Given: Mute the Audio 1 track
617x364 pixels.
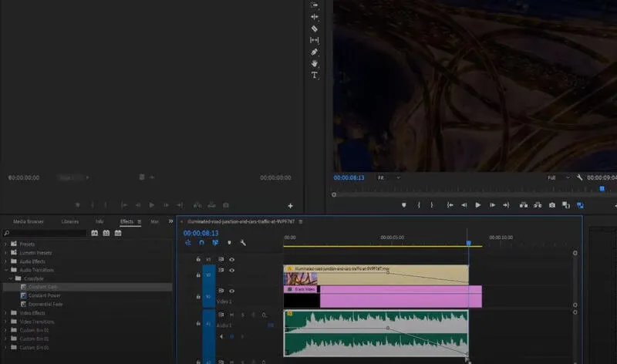Looking at the screenshot, I should click(x=231, y=315).
